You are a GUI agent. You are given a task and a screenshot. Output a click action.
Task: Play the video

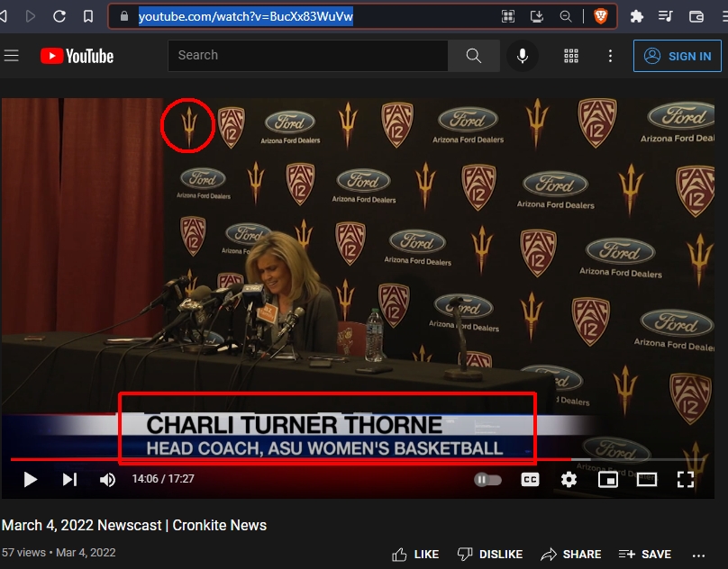pos(30,480)
